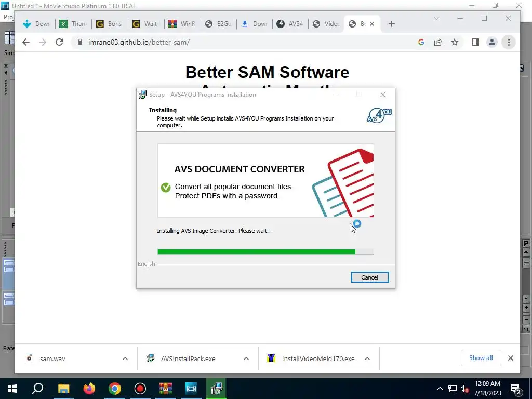Viewport: 532px width, 399px height.
Task: Click the AVS Document Converter banner
Action: 265,180
